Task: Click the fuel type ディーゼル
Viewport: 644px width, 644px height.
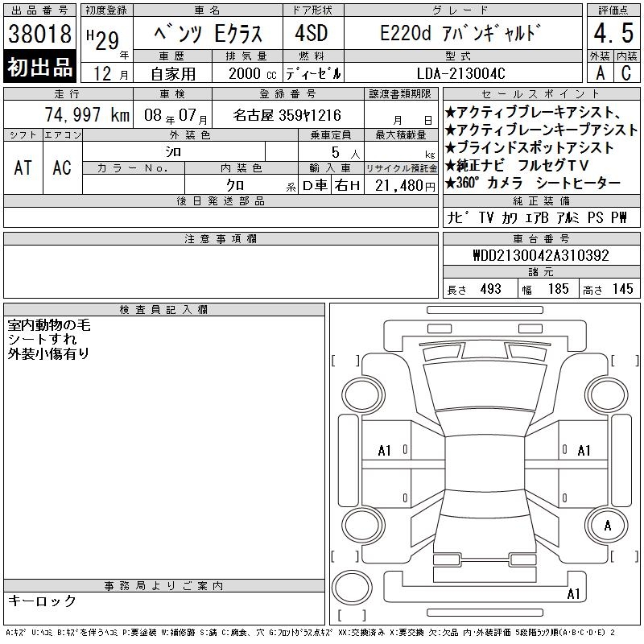Action: click(x=313, y=74)
